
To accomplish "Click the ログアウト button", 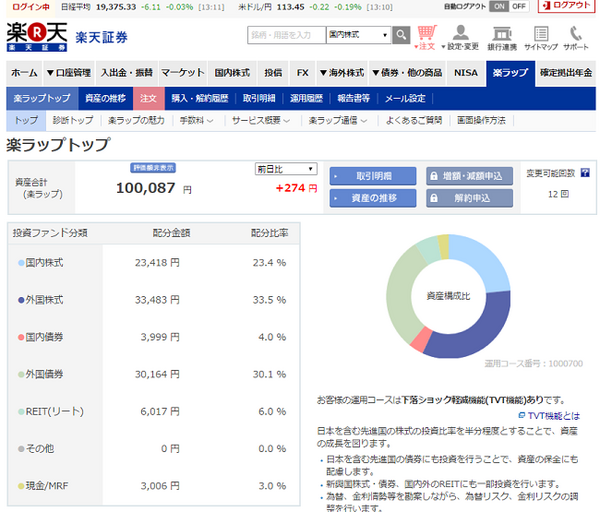I will 567,5.
